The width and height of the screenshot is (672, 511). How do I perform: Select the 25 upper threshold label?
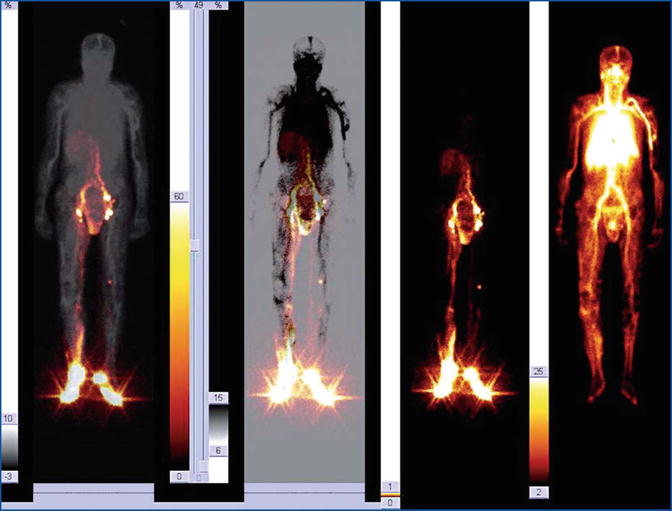538,372
